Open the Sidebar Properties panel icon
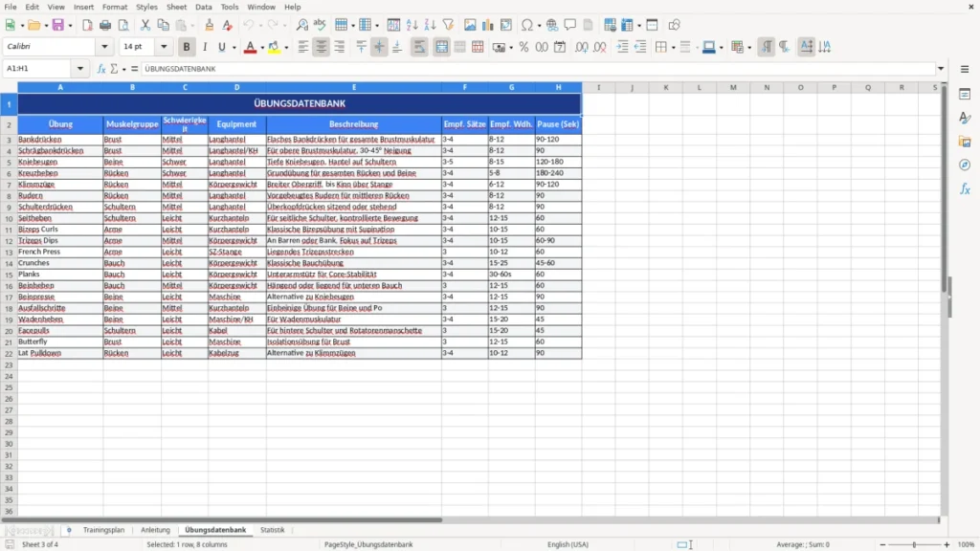 [965, 95]
